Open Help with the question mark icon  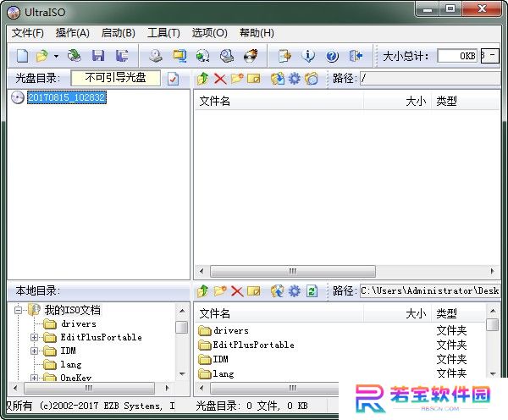332,57
